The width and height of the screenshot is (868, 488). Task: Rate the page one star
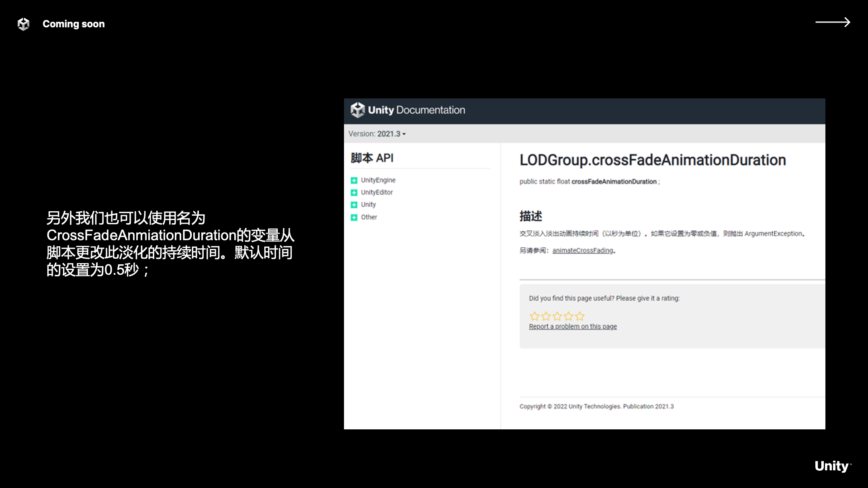(534, 316)
